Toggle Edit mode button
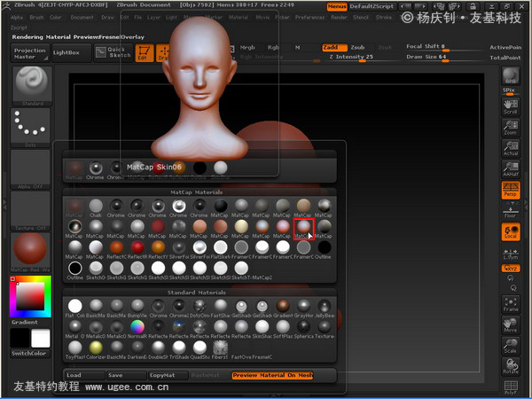The width and height of the screenshot is (532, 399). pyautogui.click(x=145, y=53)
